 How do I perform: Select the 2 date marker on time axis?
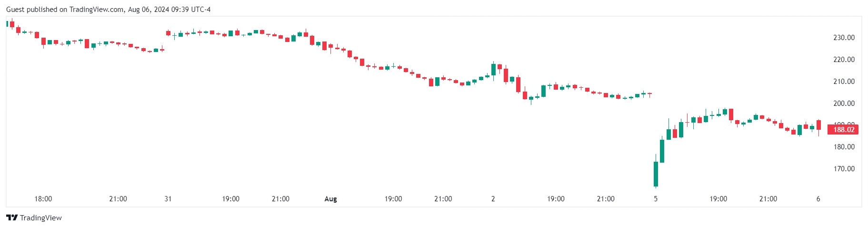point(493,199)
